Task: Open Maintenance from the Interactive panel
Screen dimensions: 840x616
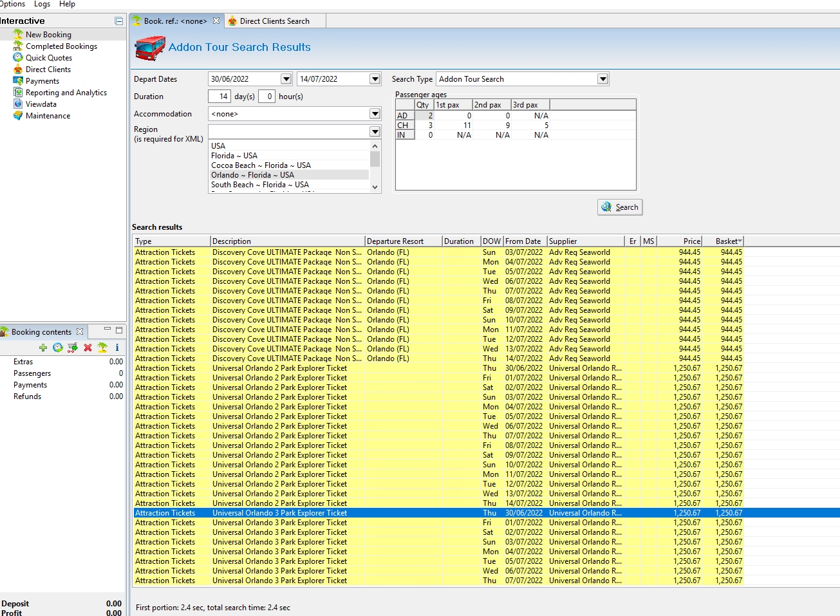Action: (x=48, y=116)
